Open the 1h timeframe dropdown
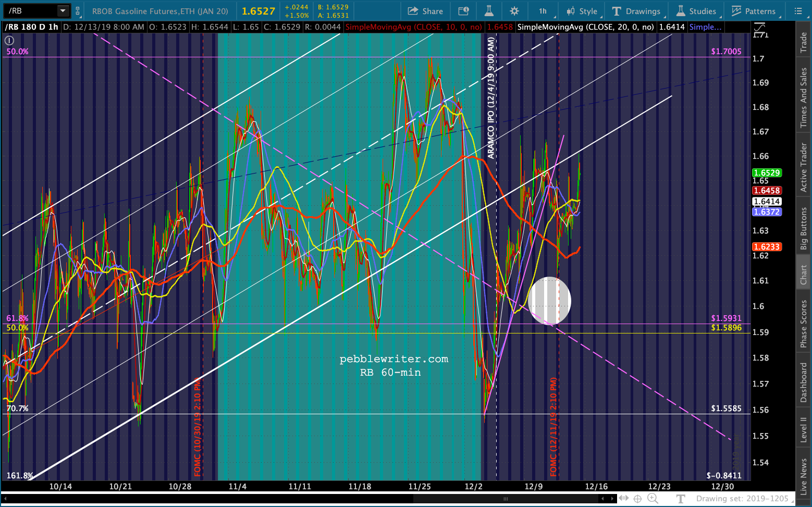Image resolution: width=812 pixels, height=507 pixels. tap(543, 11)
